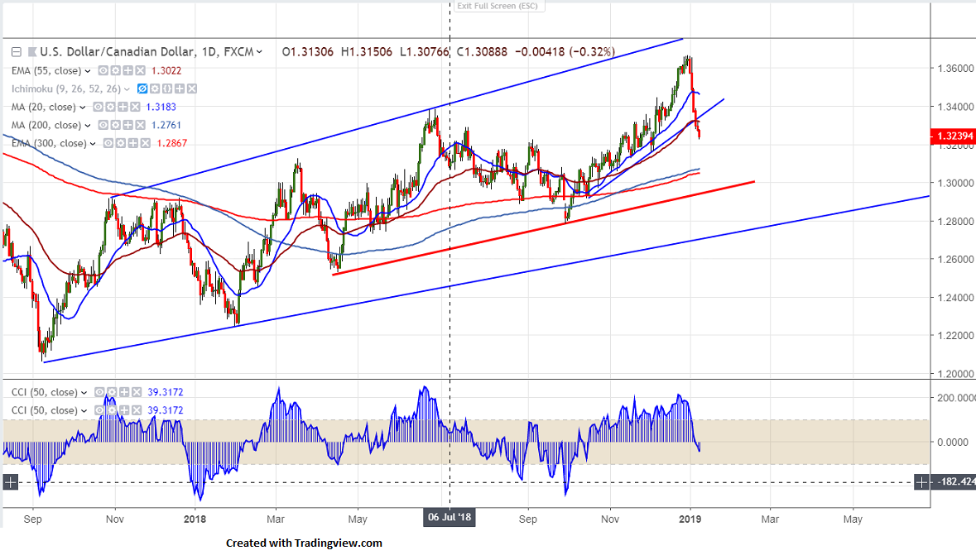The image size is (976, 560).
Task: Click the 06 Jul '18 date marker on time axis
Action: click(x=450, y=518)
